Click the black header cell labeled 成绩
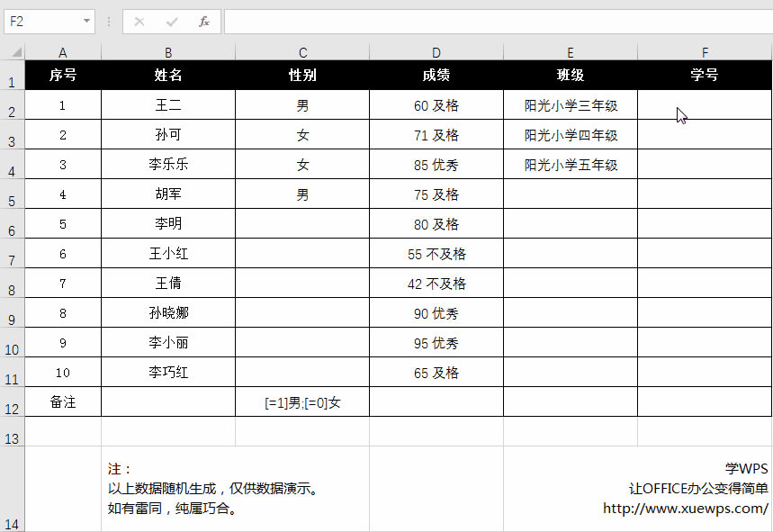773x532 pixels. click(436, 76)
